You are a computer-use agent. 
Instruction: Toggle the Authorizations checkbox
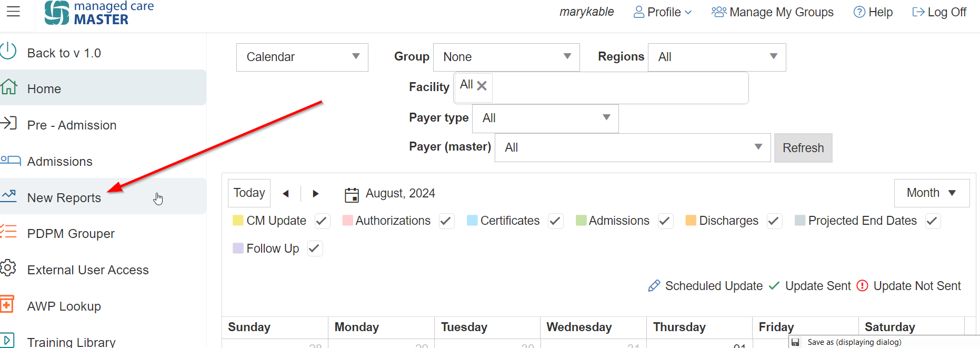point(447,221)
